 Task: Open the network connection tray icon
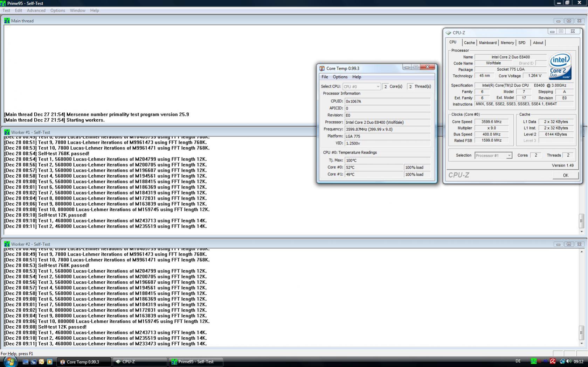(x=562, y=361)
